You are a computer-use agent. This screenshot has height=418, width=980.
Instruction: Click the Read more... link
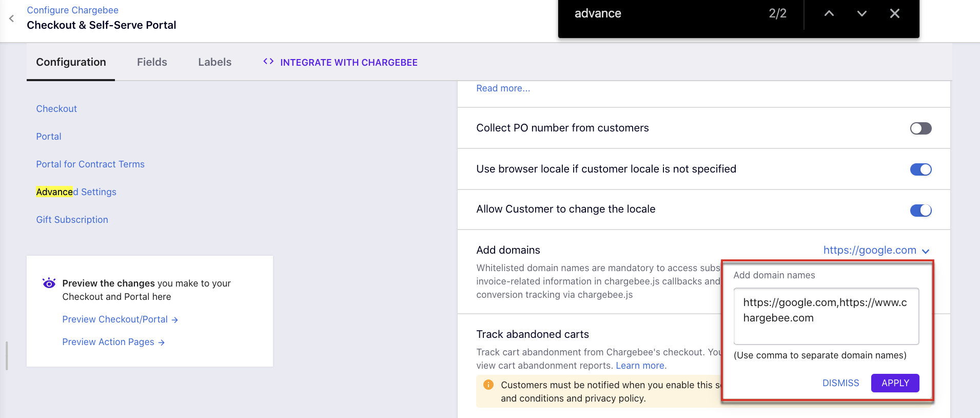pos(503,88)
